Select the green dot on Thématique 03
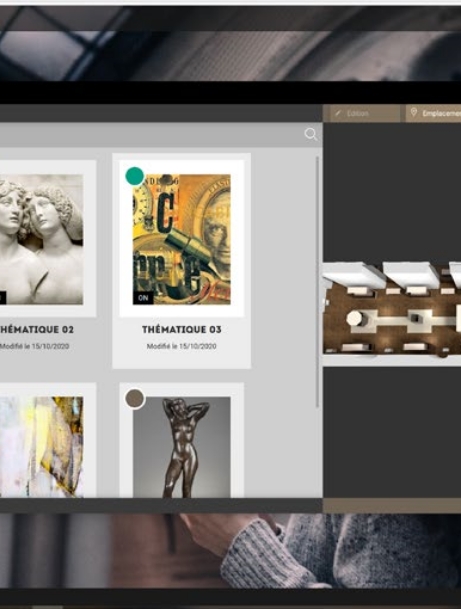Image resolution: width=461 pixels, height=609 pixels. pos(135,176)
